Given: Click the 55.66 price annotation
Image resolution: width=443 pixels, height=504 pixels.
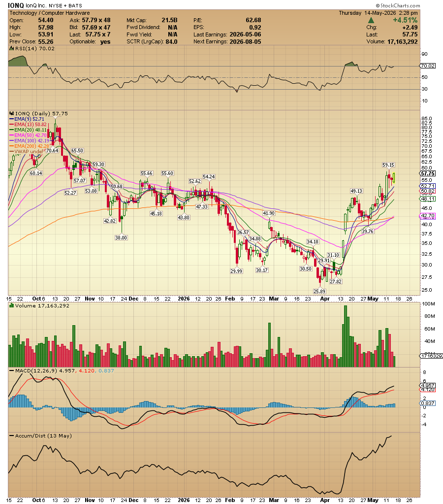Looking at the screenshot, I should click(x=147, y=173).
